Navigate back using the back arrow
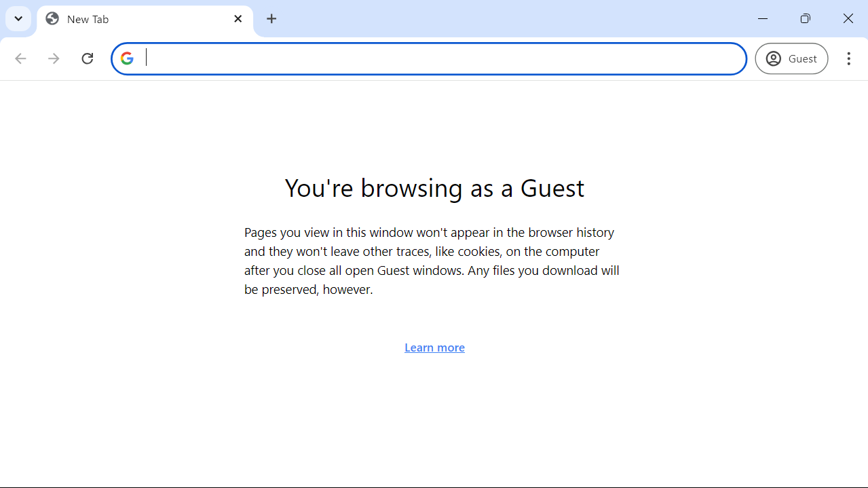This screenshot has width=868, height=488. pyautogui.click(x=20, y=58)
